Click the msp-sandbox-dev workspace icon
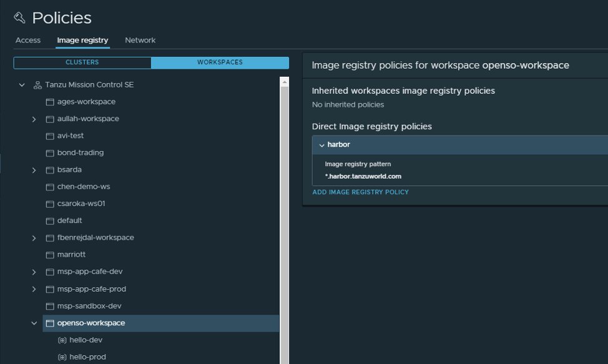 pos(50,306)
